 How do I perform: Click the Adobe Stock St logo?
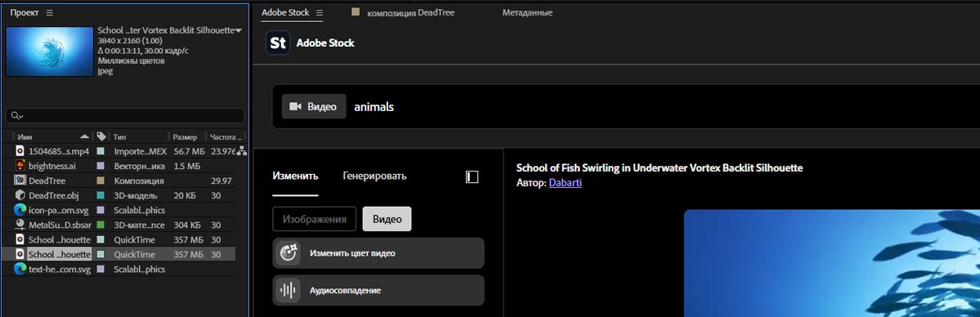tap(278, 43)
